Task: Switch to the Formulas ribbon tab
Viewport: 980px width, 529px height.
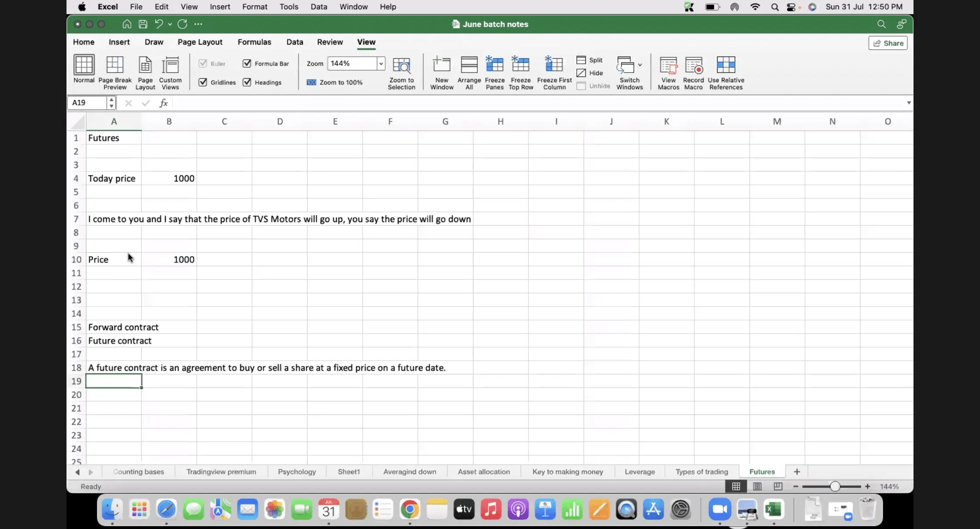Action: tap(254, 42)
